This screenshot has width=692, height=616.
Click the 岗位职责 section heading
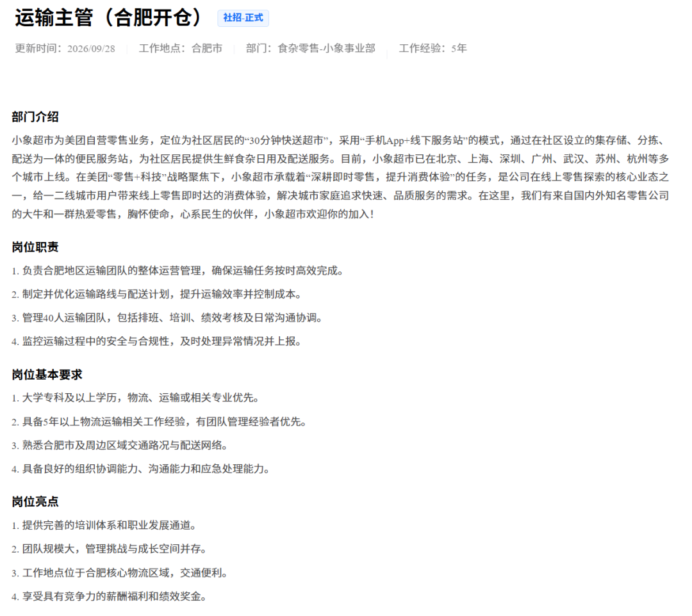(35, 247)
